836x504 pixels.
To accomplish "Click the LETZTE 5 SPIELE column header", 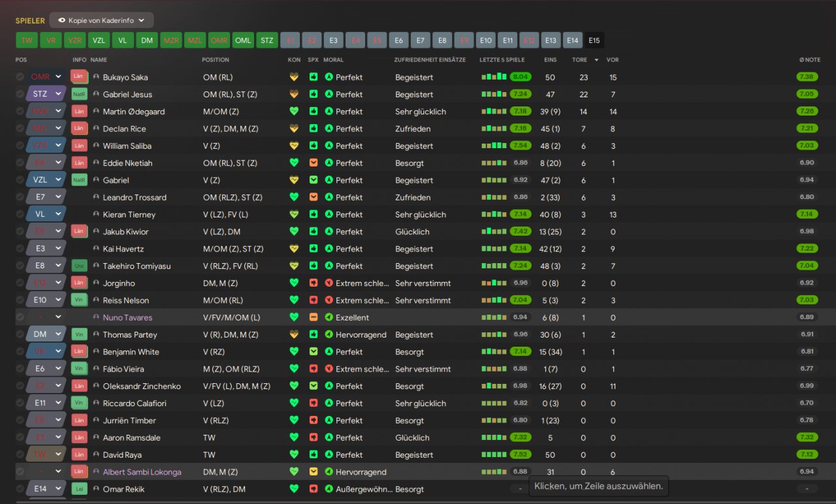I will click(x=502, y=60).
